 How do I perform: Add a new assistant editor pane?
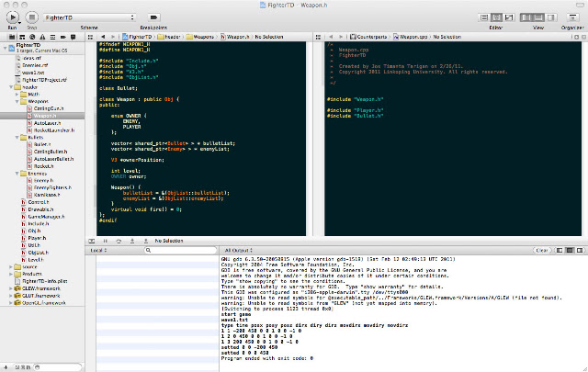576,37
